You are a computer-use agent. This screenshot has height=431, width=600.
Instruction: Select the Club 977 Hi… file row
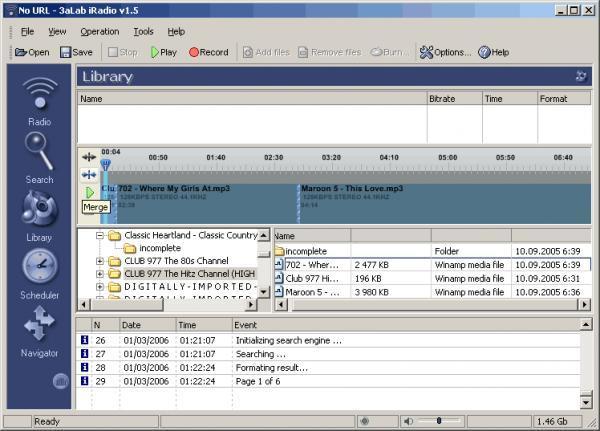[x=432, y=279]
